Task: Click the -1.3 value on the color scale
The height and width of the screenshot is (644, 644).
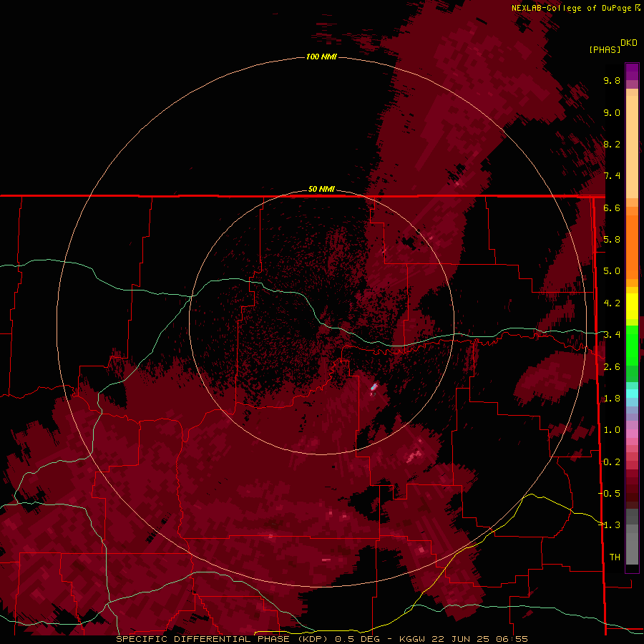Action: pos(610,525)
